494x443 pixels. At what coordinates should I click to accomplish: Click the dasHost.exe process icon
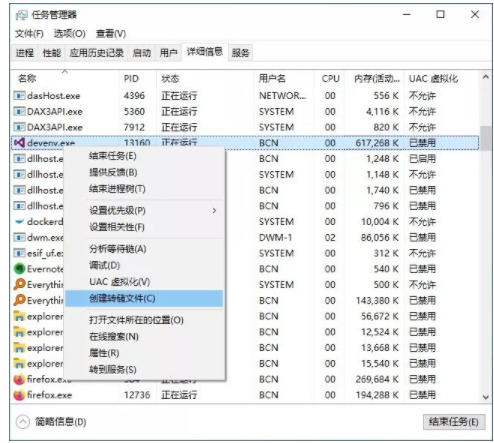19,96
